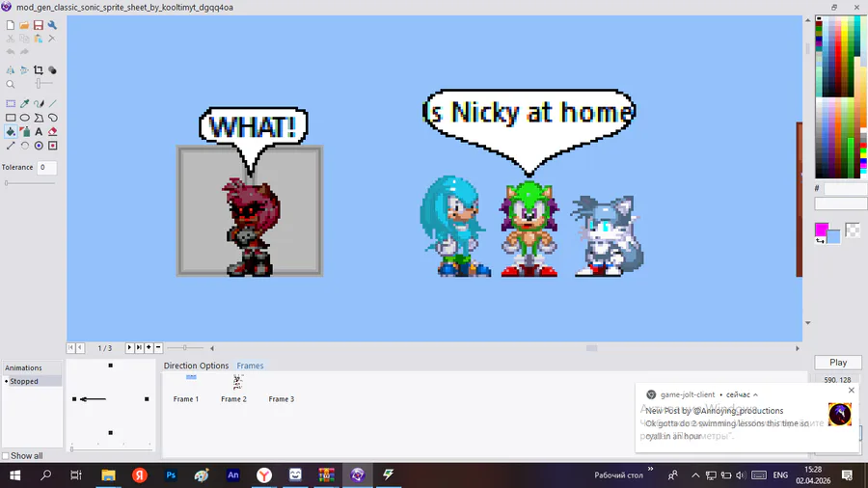
Task: Click the transparent color checkered swatch
Action: click(853, 230)
